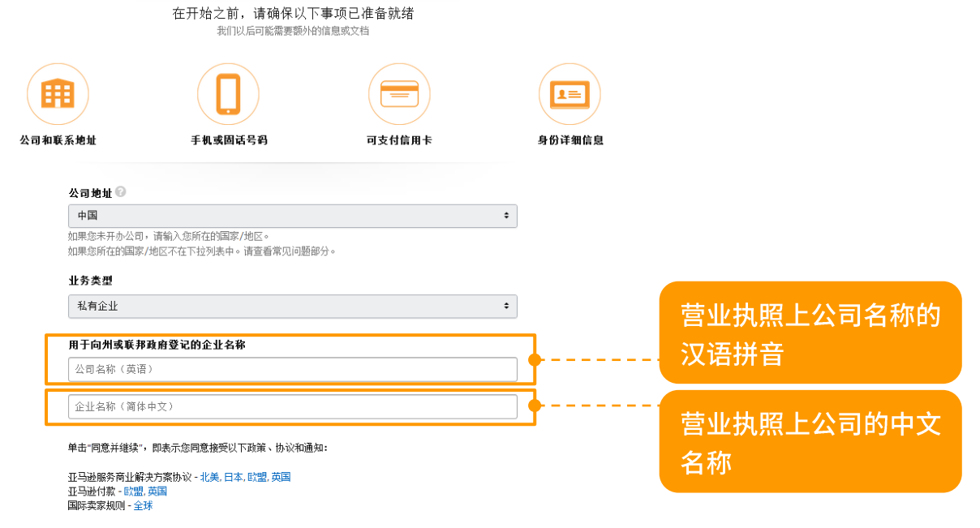
Task: Click the 在开始之前 page heading
Action: (293, 14)
